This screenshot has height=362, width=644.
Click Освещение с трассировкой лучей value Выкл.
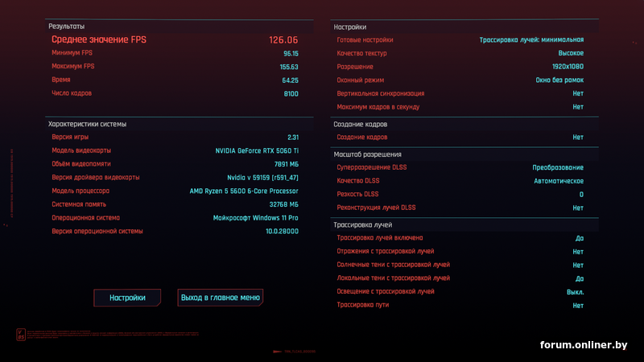pyautogui.click(x=576, y=292)
